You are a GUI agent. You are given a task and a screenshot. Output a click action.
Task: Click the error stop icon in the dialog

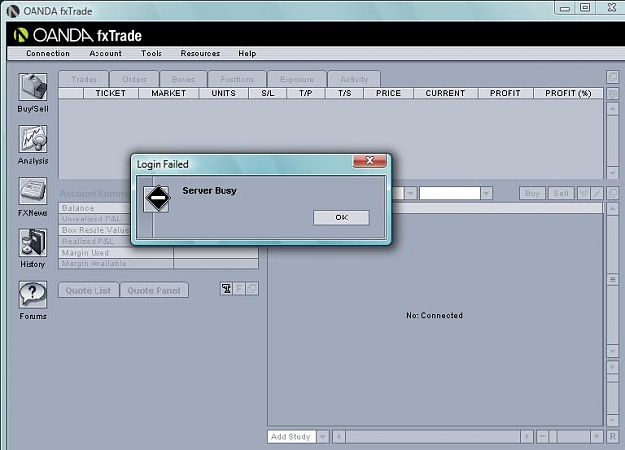158,198
